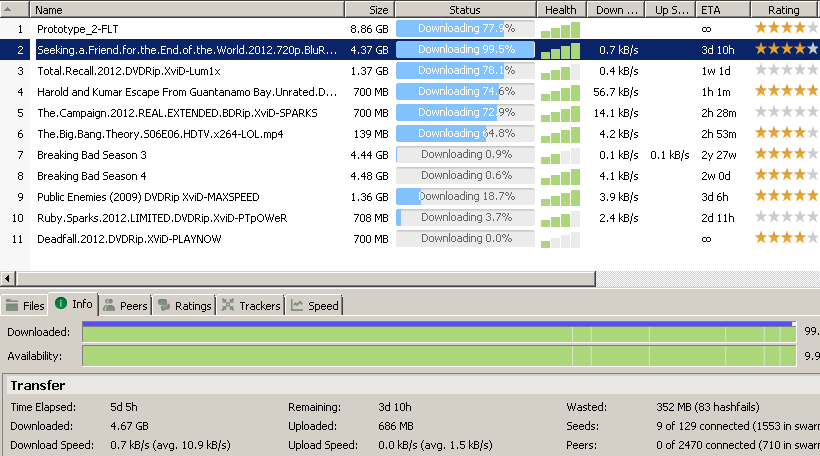The width and height of the screenshot is (820, 456).
Task: Click star rating of Total.Recall torrent
Action: pyautogui.click(x=787, y=70)
